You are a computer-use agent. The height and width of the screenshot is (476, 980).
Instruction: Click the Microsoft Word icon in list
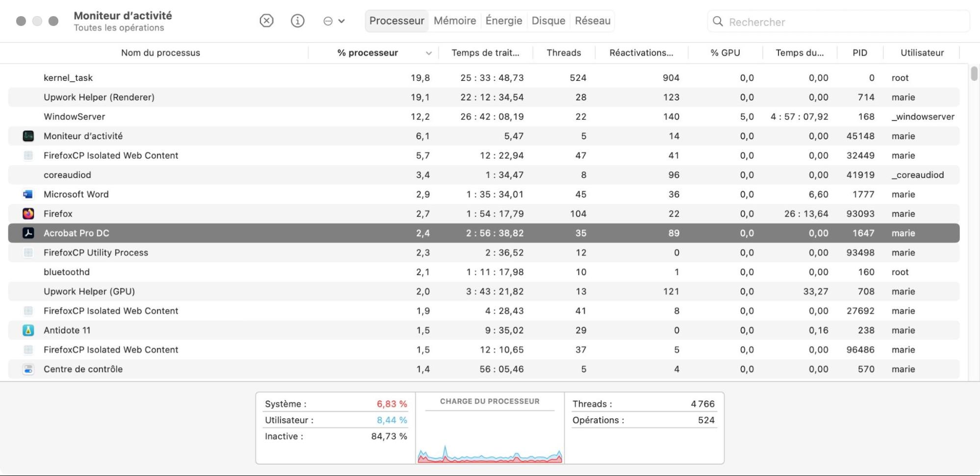[x=28, y=194]
